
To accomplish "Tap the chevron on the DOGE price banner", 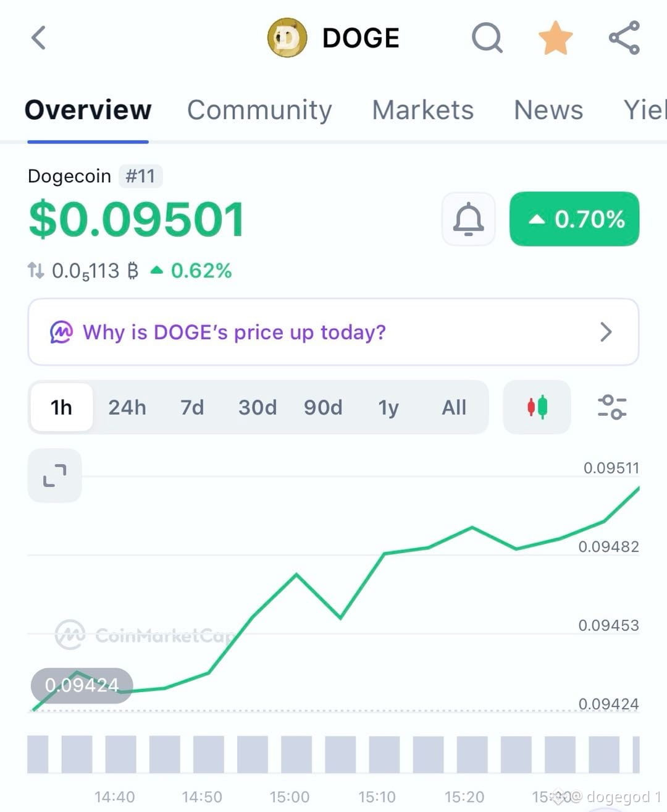I will (x=606, y=332).
